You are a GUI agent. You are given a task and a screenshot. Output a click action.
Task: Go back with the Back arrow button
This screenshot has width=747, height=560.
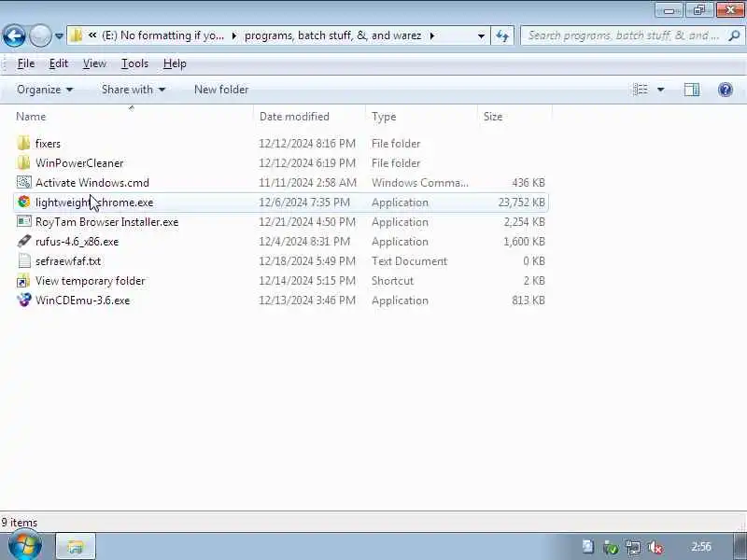click(14, 35)
